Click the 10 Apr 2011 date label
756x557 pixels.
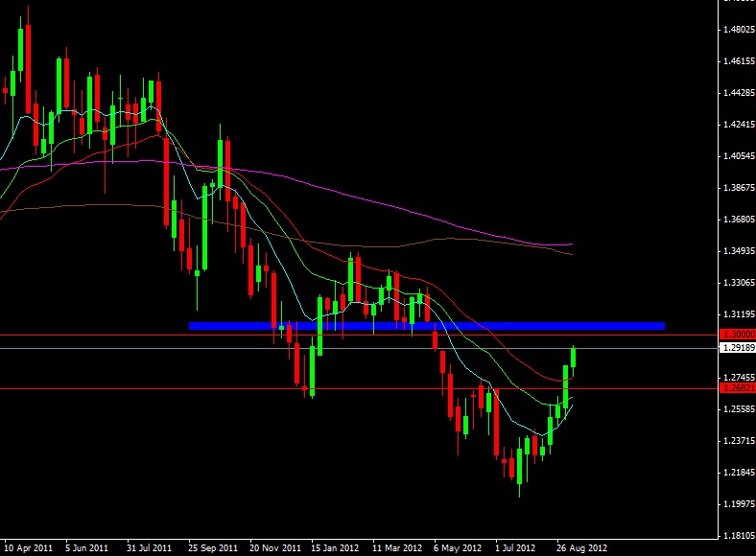(x=28, y=547)
